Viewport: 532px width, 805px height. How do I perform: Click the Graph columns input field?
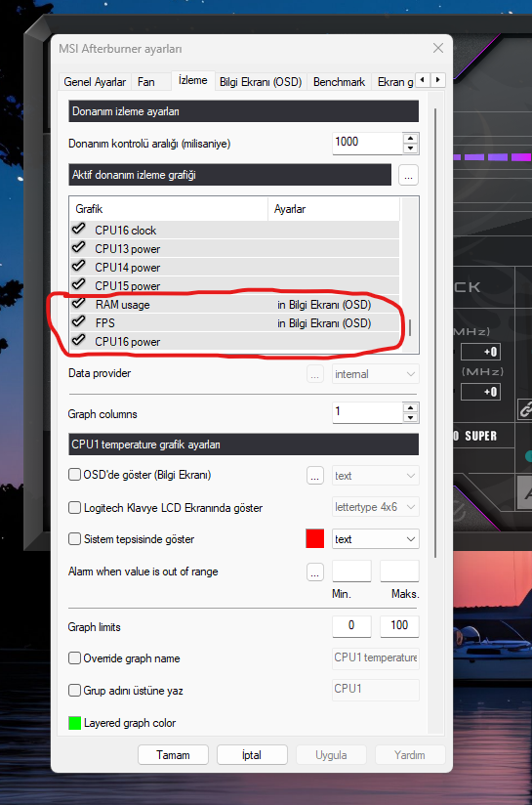(x=367, y=412)
